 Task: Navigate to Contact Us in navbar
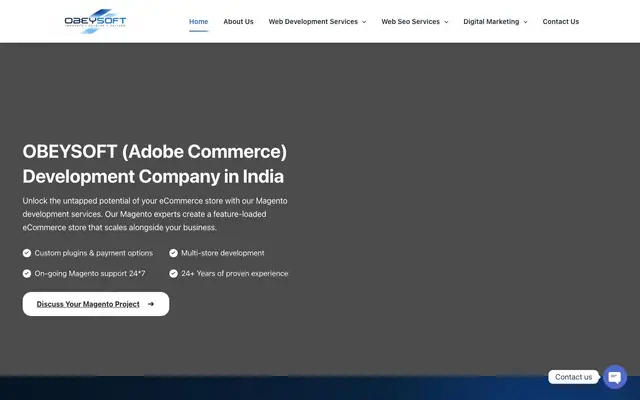[560, 22]
